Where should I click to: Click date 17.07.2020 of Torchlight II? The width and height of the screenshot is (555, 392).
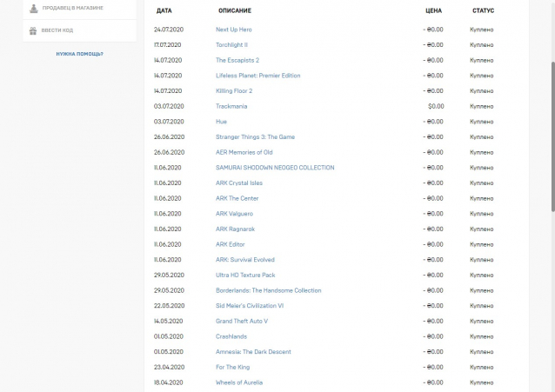167,44
